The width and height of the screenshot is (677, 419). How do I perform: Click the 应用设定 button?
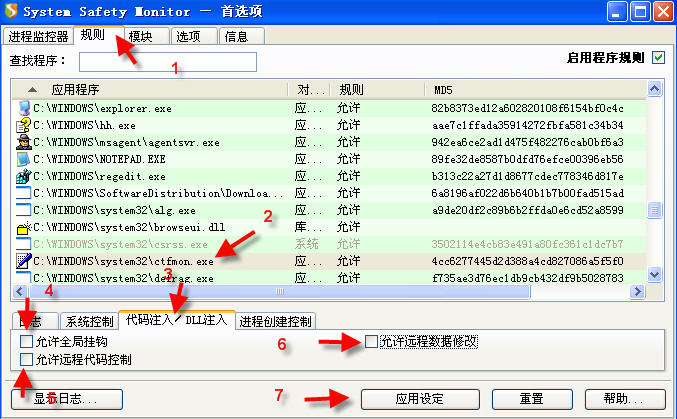pos(420,399)
